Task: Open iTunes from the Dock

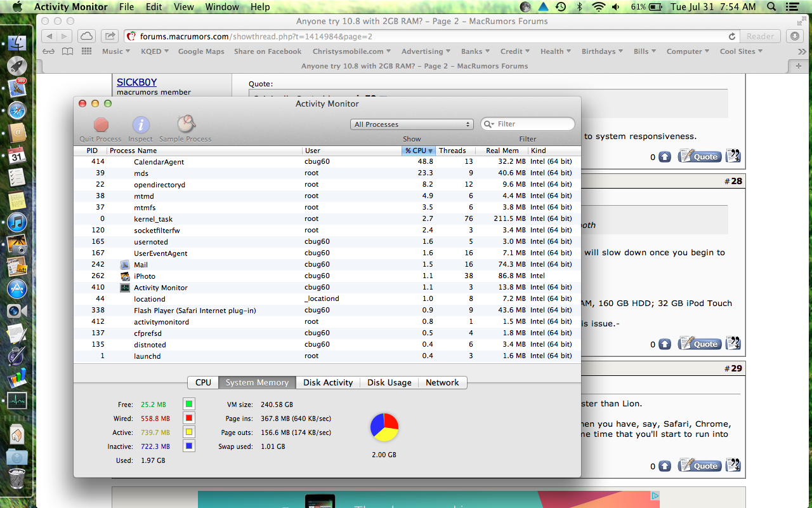Action: point(17,222)
